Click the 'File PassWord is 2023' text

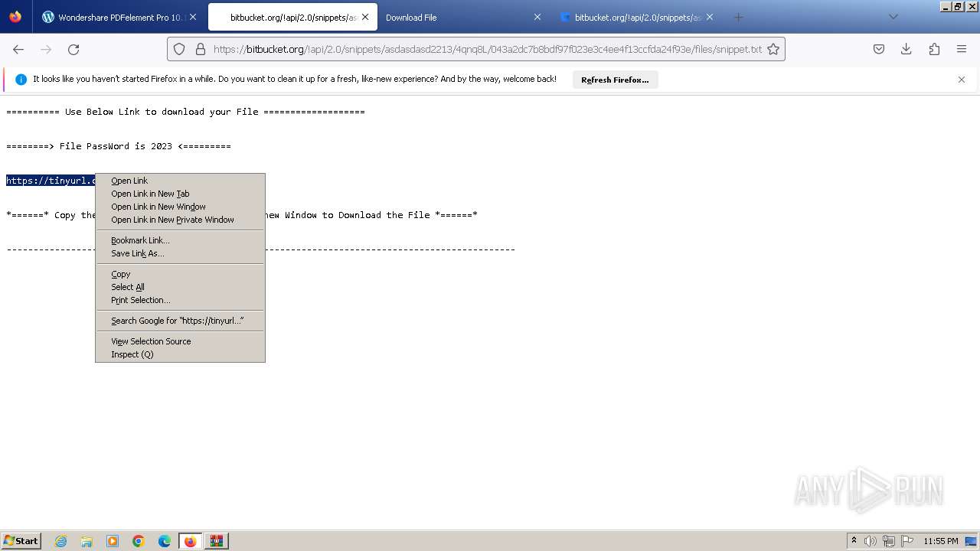point(116,146)
